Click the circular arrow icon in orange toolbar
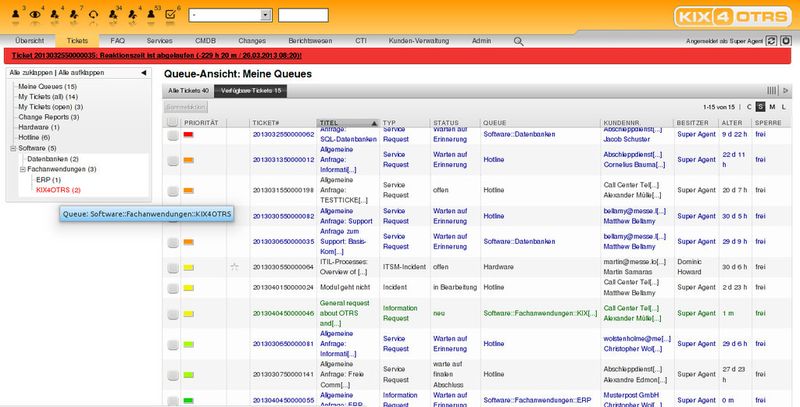The height and width of the screenshot is (407, 800). [93, 15]
